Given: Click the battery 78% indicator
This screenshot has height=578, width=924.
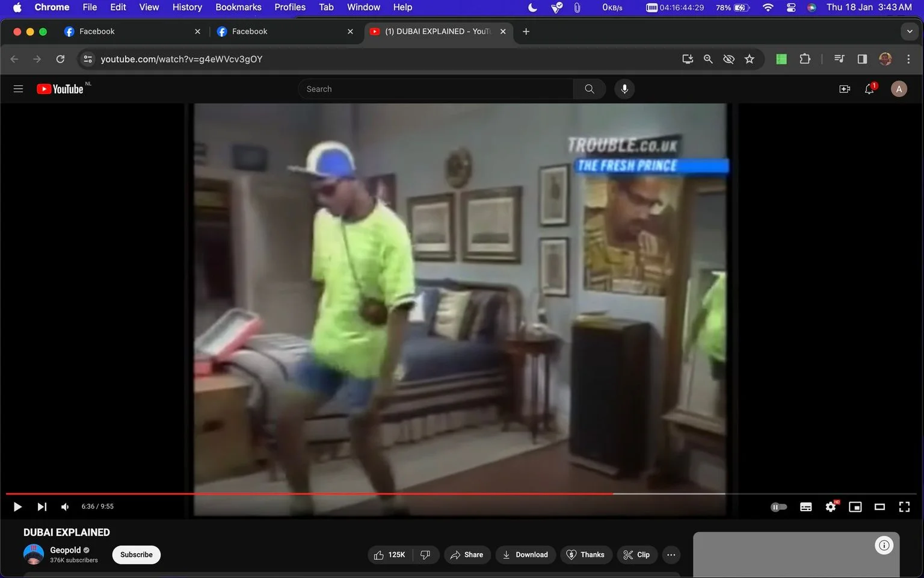Looking at the screenshot, I should coord(732,7).
